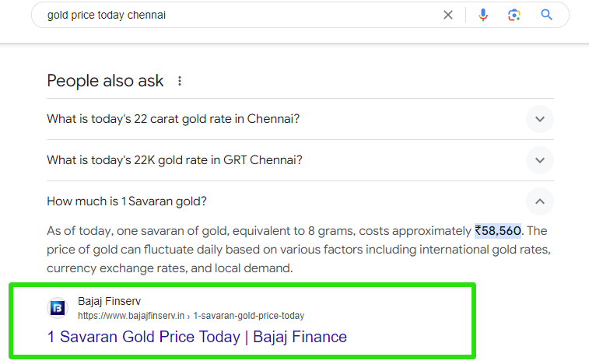Click the highlighted ₹58,560 price
The image size is (589, 364).
[498, 231]
